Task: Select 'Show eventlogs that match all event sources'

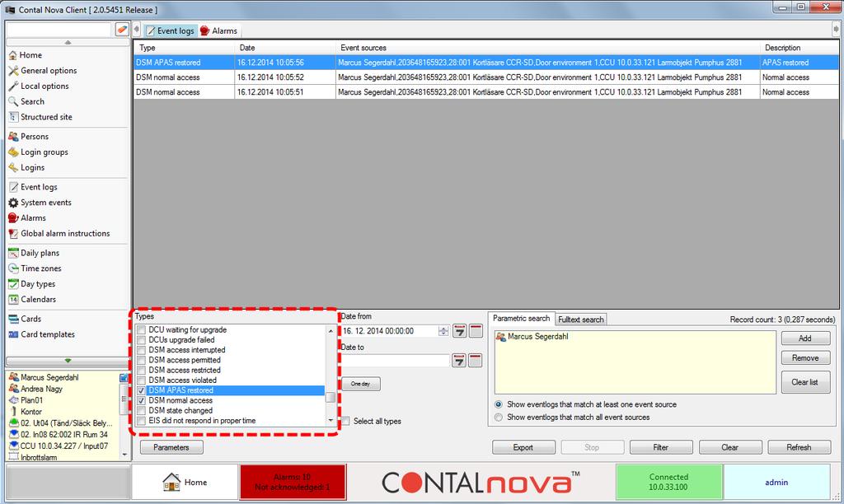Action: (x=499, y=418)
